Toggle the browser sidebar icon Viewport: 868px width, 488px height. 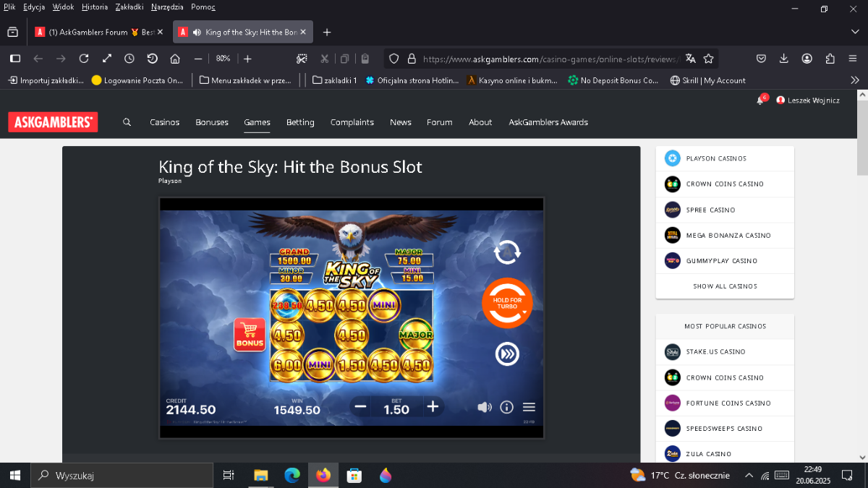pyautogui.click(x=14, y=59)
